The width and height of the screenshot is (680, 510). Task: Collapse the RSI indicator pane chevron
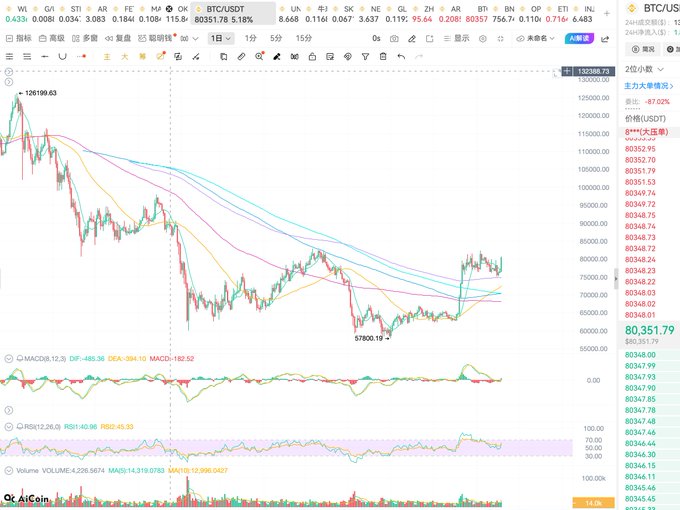click(x=8, y=427)
